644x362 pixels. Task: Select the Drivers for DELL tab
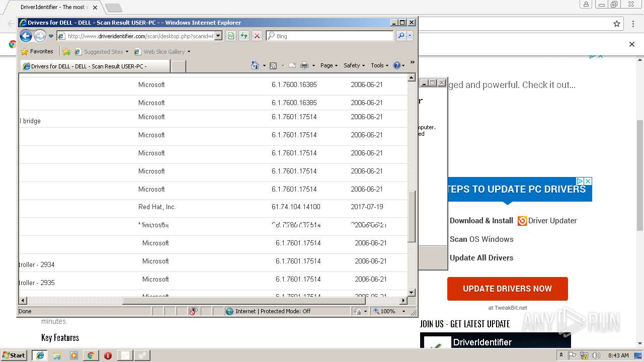[x=95, y=66]
